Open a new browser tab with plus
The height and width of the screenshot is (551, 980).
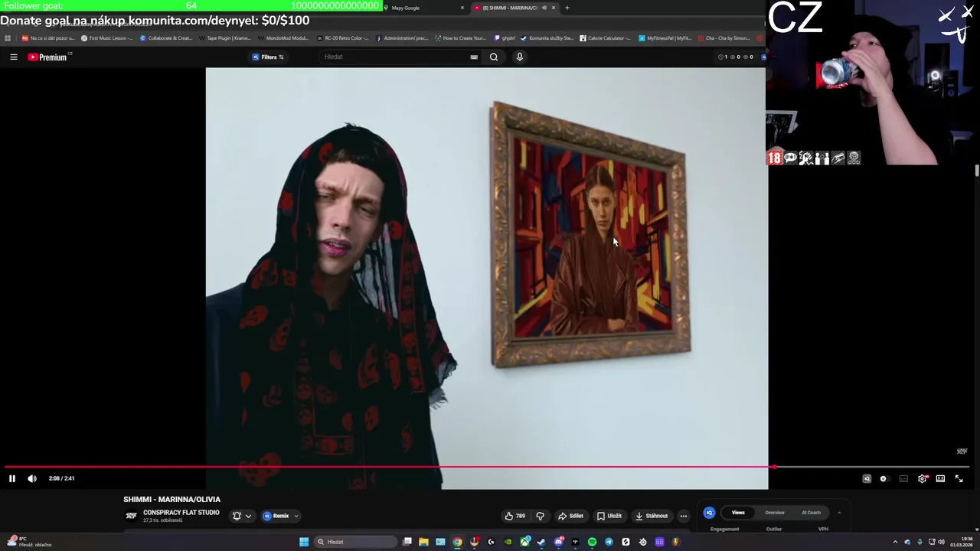click(x=567, y=8)
